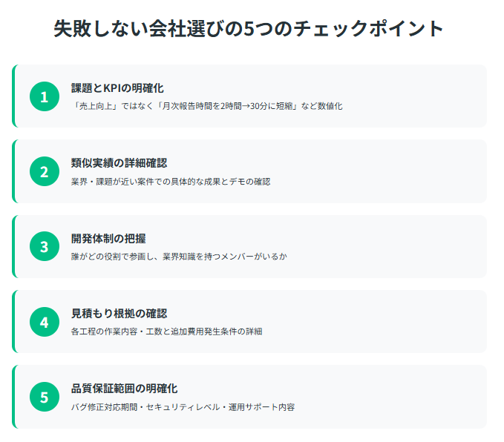Viewport: 504px width, 442px height.
Task: Click empty area of the 品質保証範囲 card
Action: 386,397
